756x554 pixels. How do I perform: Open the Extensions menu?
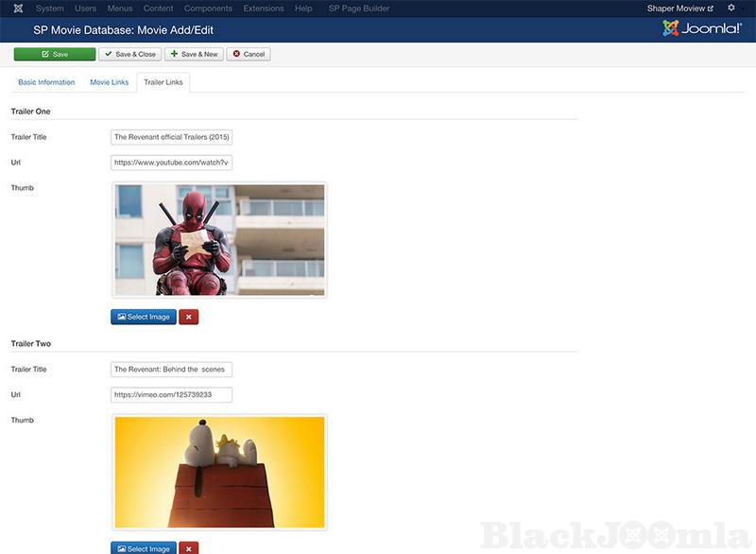point(263,9)
